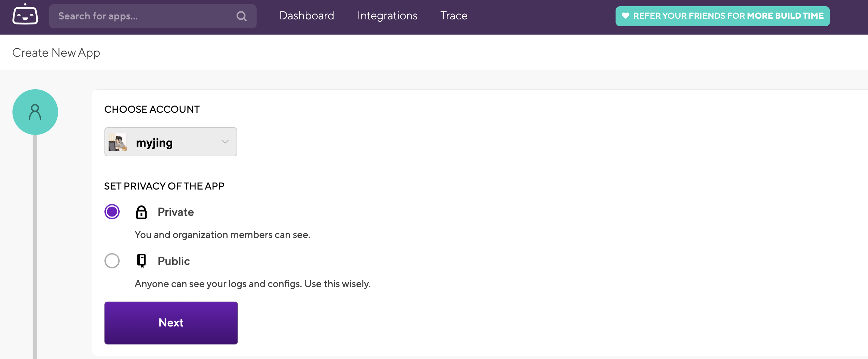Click the teal account step icon
Screen dimensions: 868x359
(35, 112)
